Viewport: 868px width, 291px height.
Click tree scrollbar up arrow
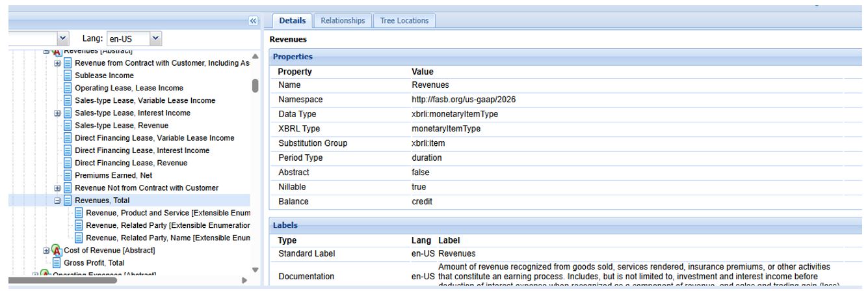coord(255,56)
